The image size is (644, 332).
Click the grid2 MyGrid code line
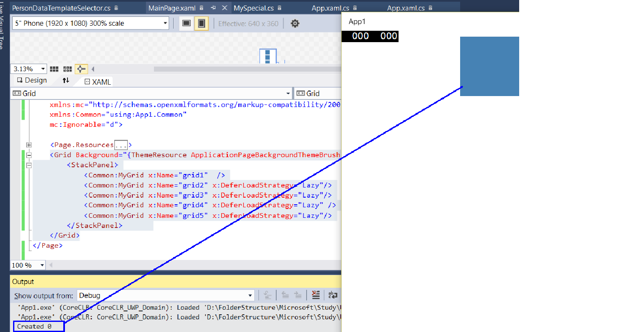(x=208, y=185)
